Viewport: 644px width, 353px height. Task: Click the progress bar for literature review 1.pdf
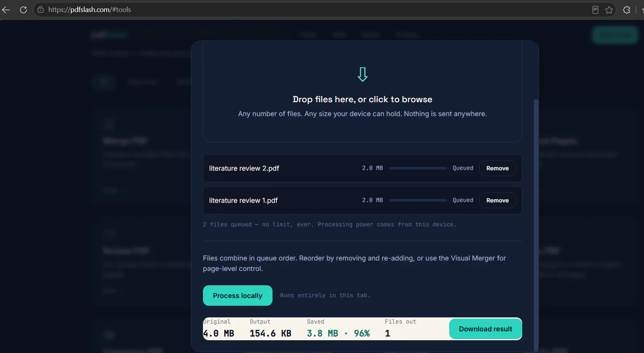pos(418,200)
